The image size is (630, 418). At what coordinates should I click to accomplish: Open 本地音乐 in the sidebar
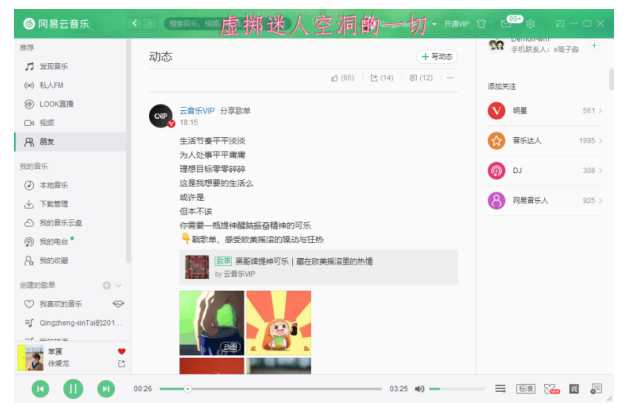coord(70,185)
